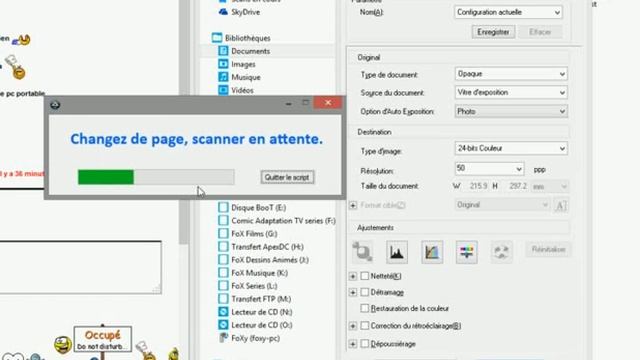Image resolution: width=640 pixels, height=360 pixels.
Task: Expand Correction du rétroéclairage options
Action: (353, 326)
